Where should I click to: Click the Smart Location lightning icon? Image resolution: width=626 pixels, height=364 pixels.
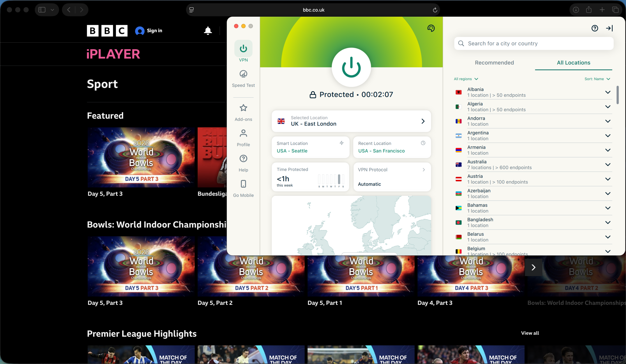[342, 143]
